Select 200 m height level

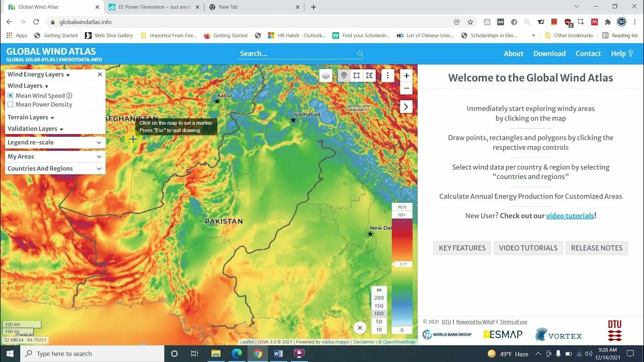point(379,298)
